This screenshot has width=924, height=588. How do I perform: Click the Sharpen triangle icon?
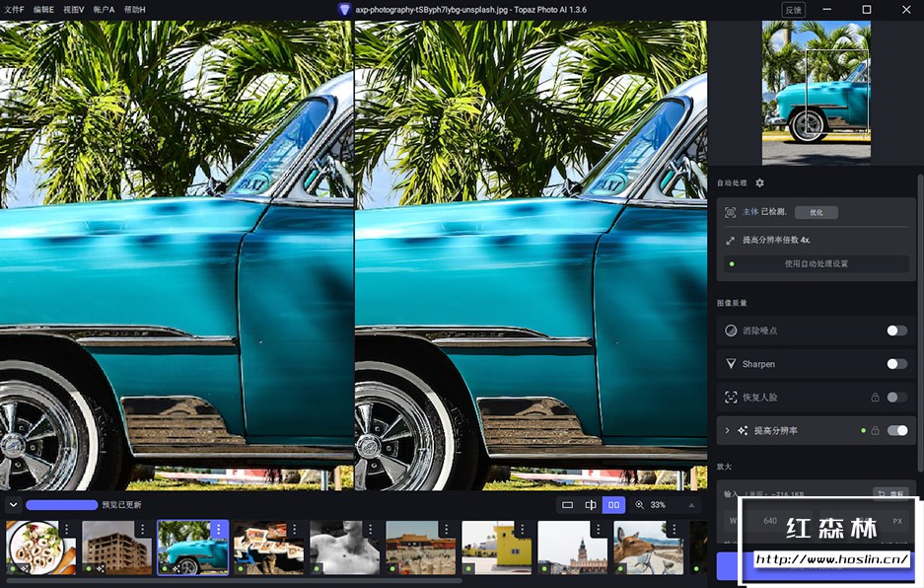(731, 364)
